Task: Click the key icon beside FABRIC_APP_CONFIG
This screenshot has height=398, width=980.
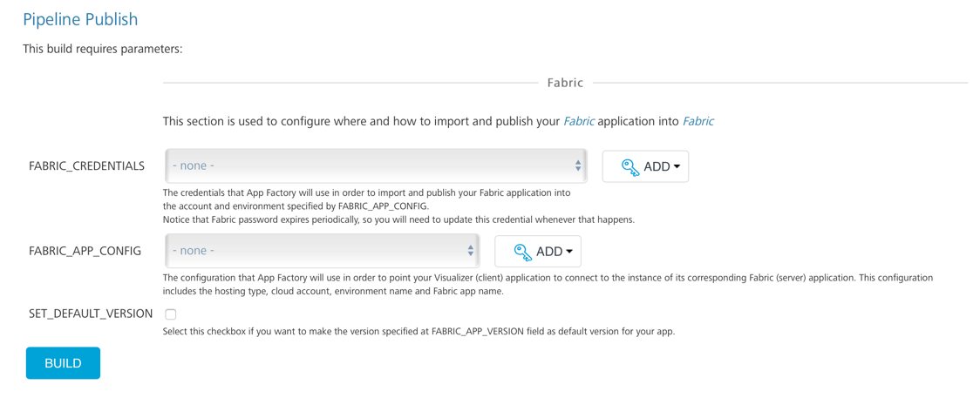Action: (522, 252)
